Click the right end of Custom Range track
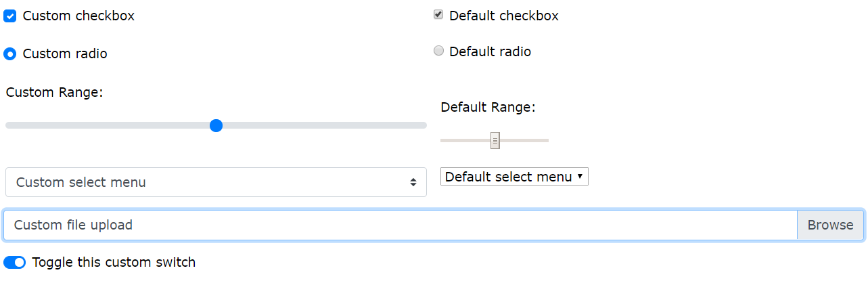 (x=424, y=125)
